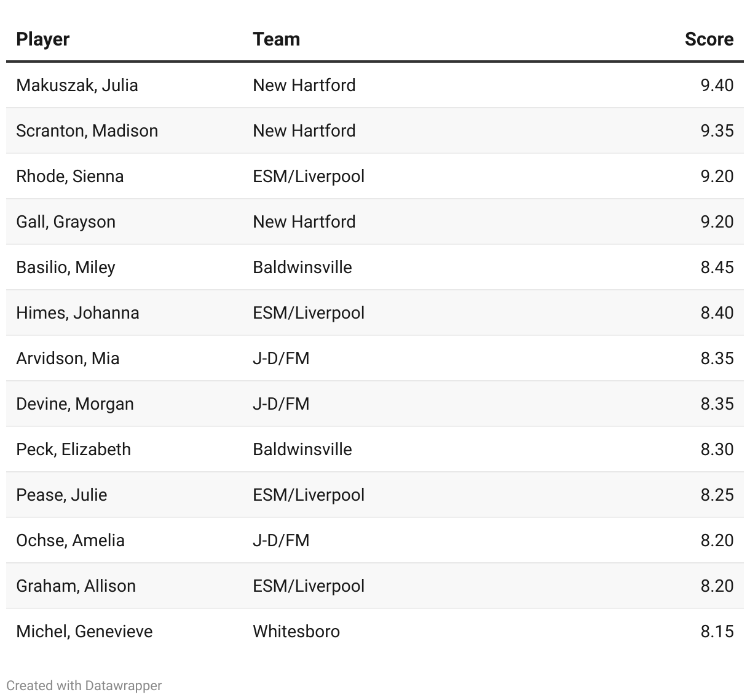This screenshot has width=750, height=700.
Task: Select Devine, Morgan in the list
Action: coord(75,404)
